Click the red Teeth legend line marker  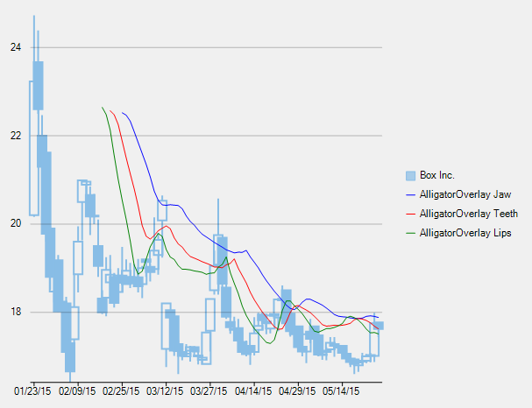pos(411,214)
